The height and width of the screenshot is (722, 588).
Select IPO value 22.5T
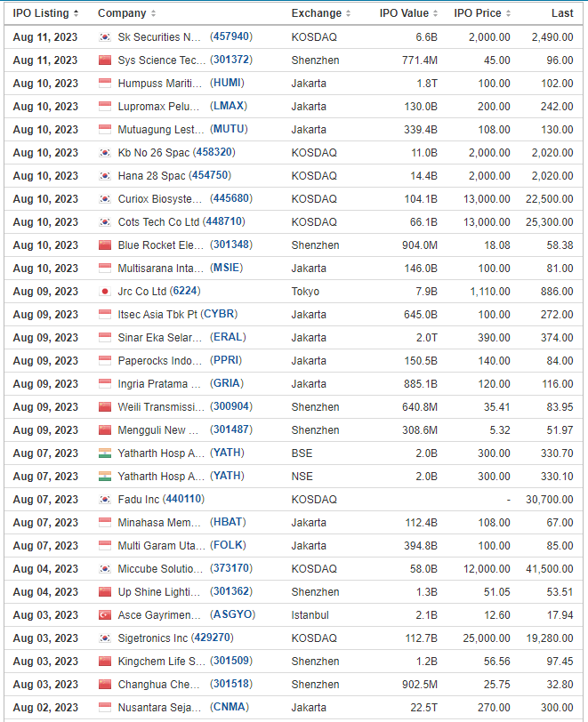coord(423,707)
